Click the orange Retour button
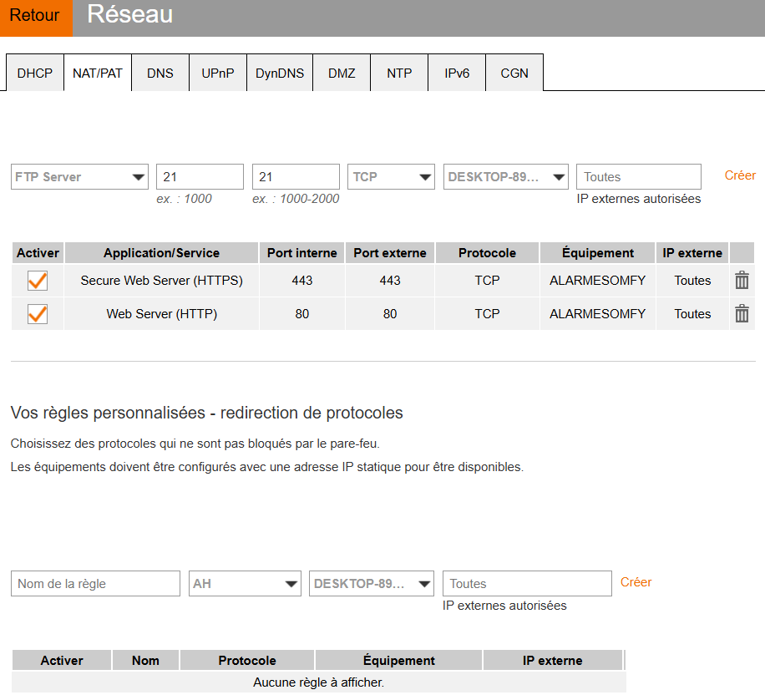This screenshot has width=765, height=700. [35, 17]
